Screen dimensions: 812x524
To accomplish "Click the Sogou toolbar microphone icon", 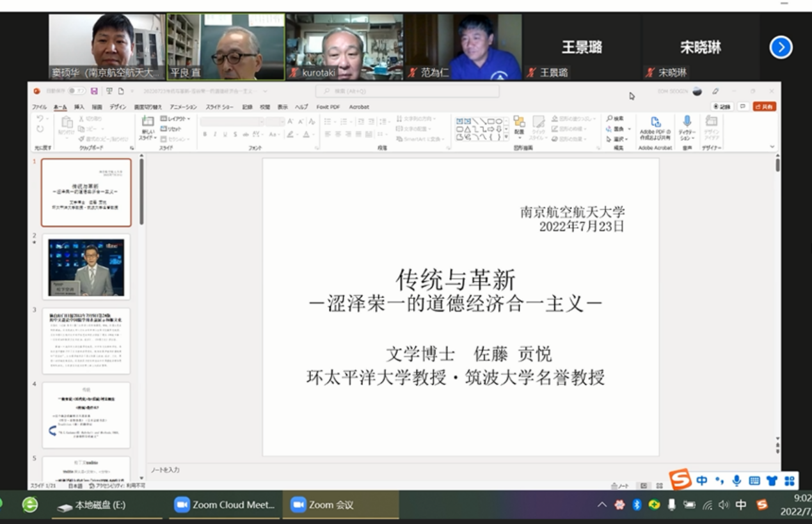I will click(736, 480).
